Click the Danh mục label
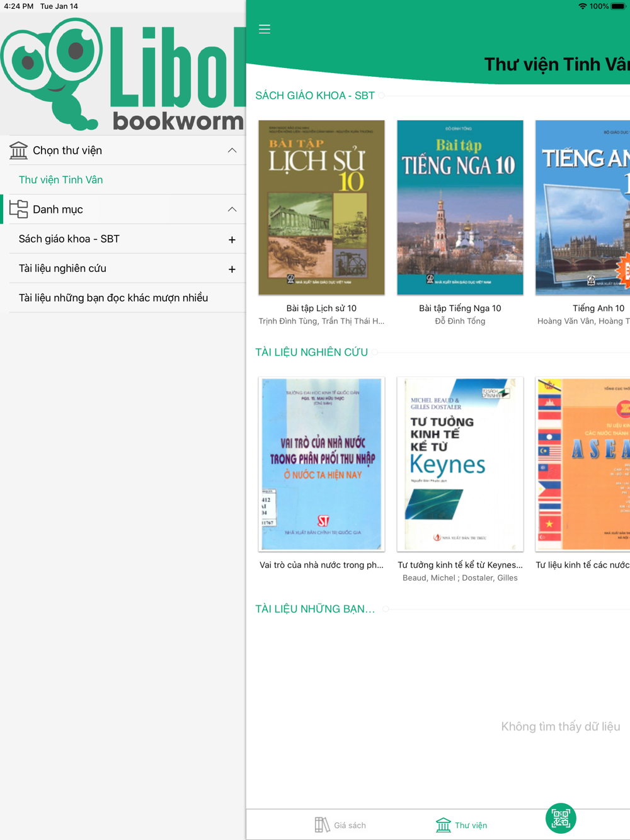Image resolution: width=630 pixels, height=840 pixels. 58,209
